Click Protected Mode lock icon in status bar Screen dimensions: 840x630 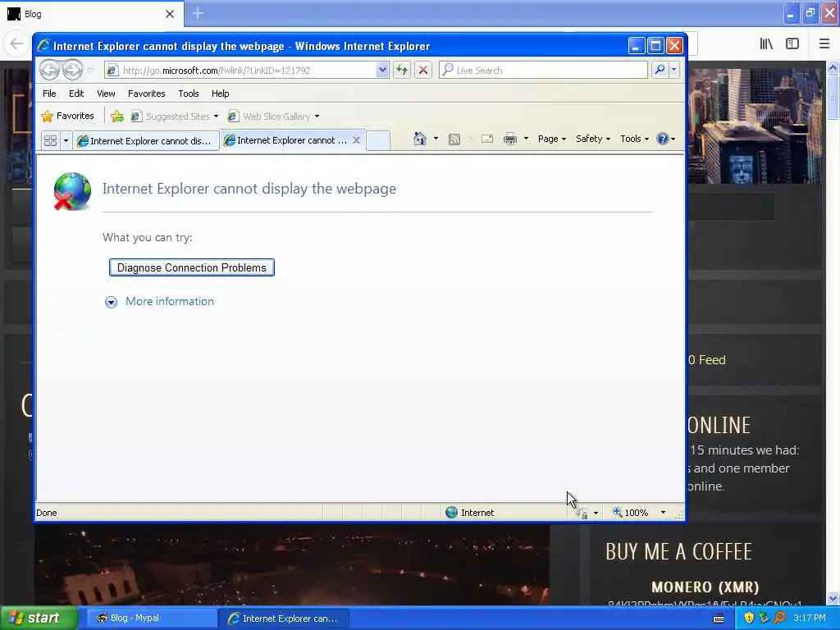(x=582, y=514)
